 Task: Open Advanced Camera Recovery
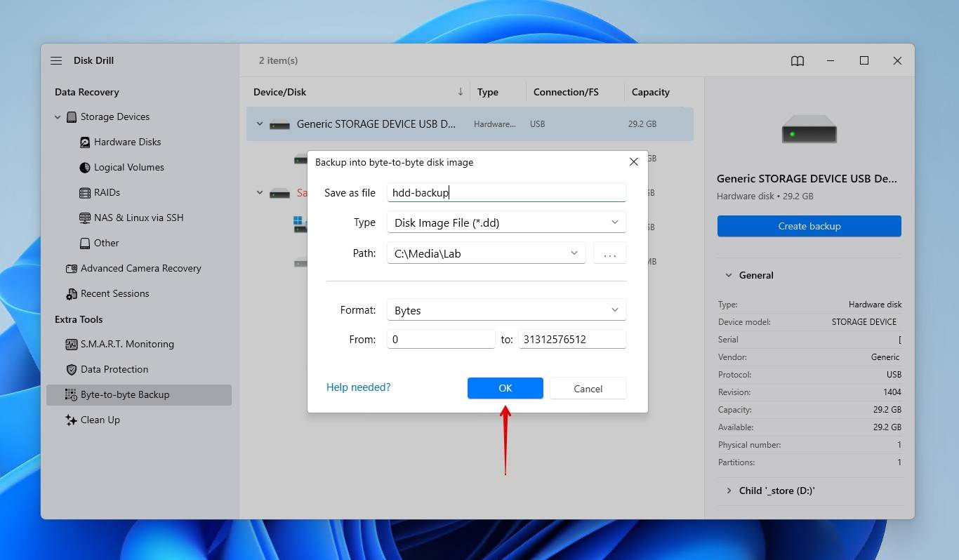click(140, 268)
